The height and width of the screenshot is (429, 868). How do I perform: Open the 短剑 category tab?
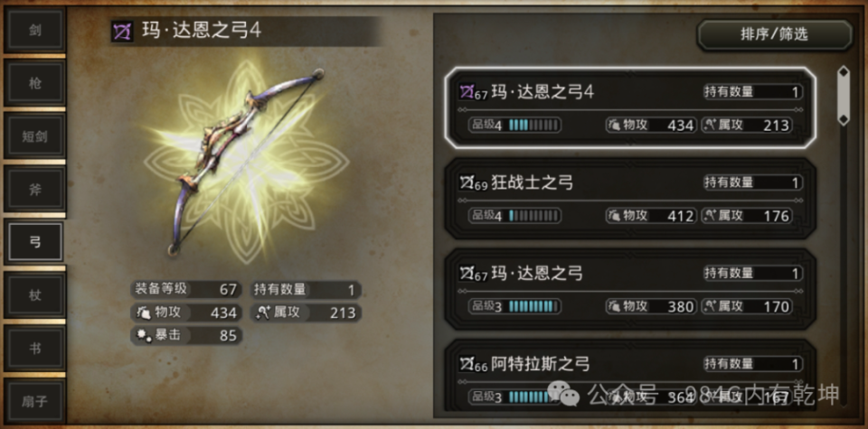35,136
